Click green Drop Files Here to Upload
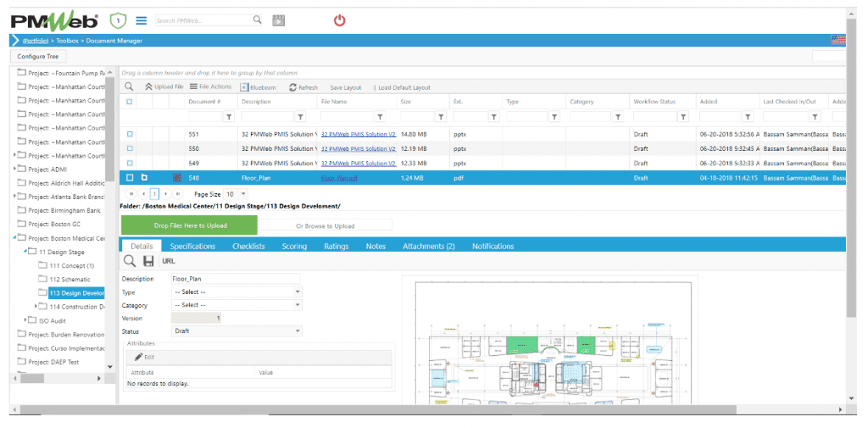The height and width of the screenshot is (428, 868). pos(190,225)
